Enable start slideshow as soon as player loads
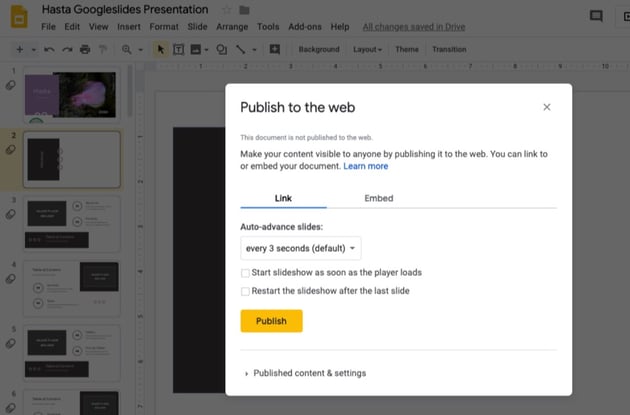The width and height of the screenshot is (630, 415). pos(246,273)
